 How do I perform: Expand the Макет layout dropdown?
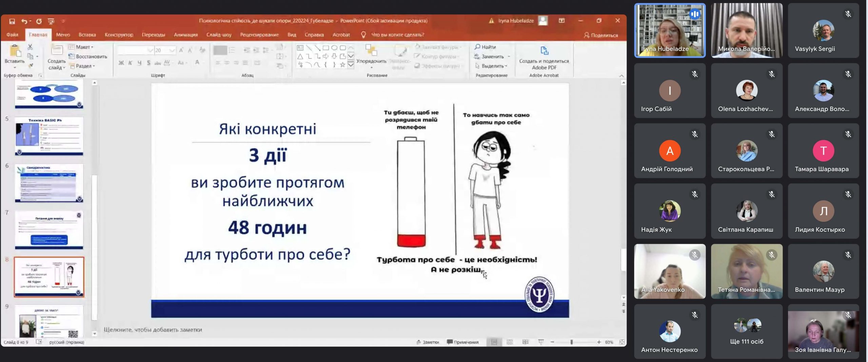(82, 47)
